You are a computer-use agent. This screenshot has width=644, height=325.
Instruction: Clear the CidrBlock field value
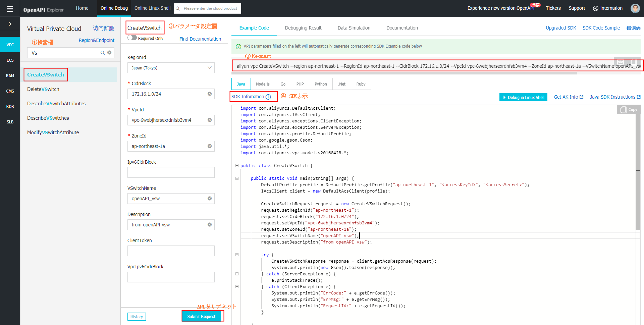(x=210, y=94)
